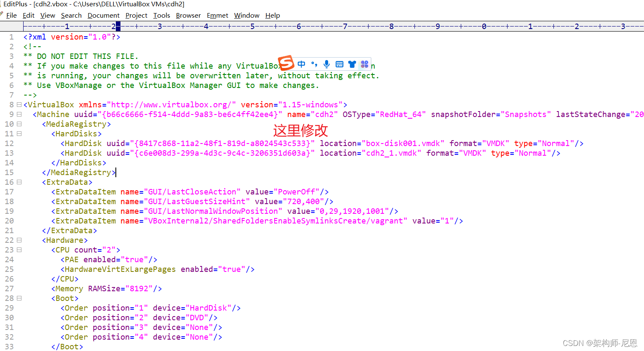Open the Edit menu
Screen dimensions: 644x351
tap(29, 16)
